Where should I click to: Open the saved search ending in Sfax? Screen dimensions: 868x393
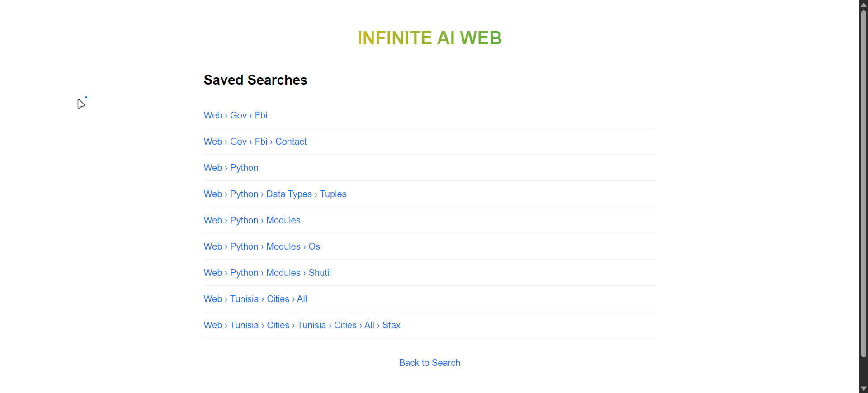pyautogui.click(x=302, y=325)
